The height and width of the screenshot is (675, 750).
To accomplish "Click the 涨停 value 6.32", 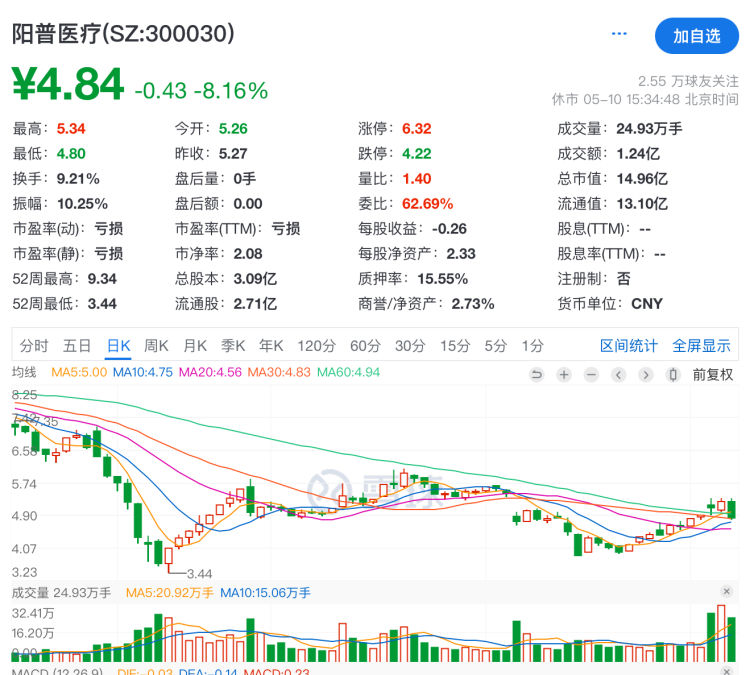I will [417, 128].
